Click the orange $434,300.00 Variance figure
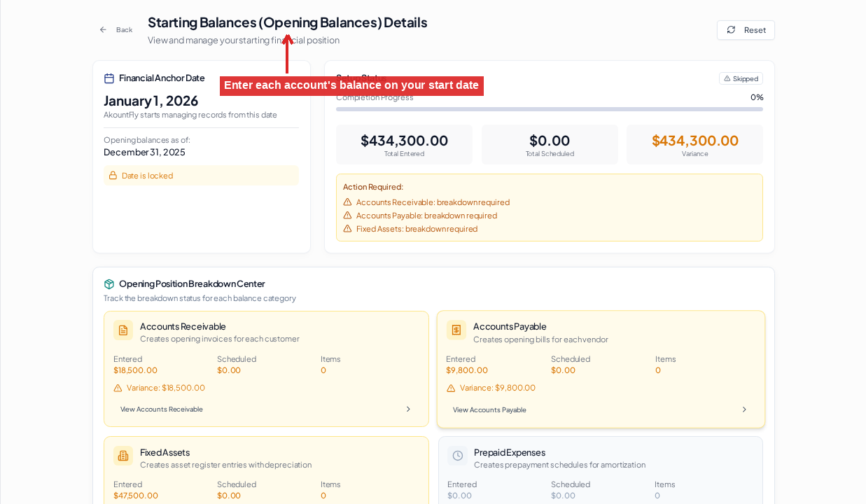 (695, 140)
